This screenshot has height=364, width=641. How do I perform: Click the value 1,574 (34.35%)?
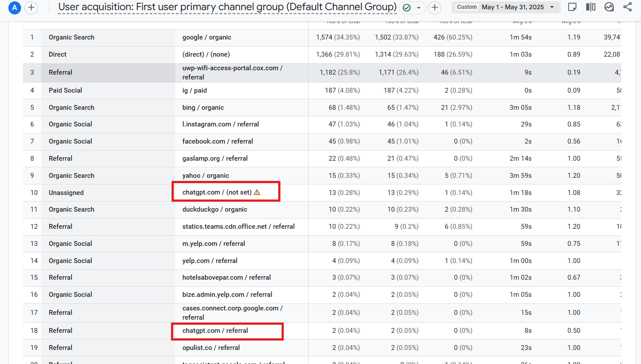(x=338, y=37)
